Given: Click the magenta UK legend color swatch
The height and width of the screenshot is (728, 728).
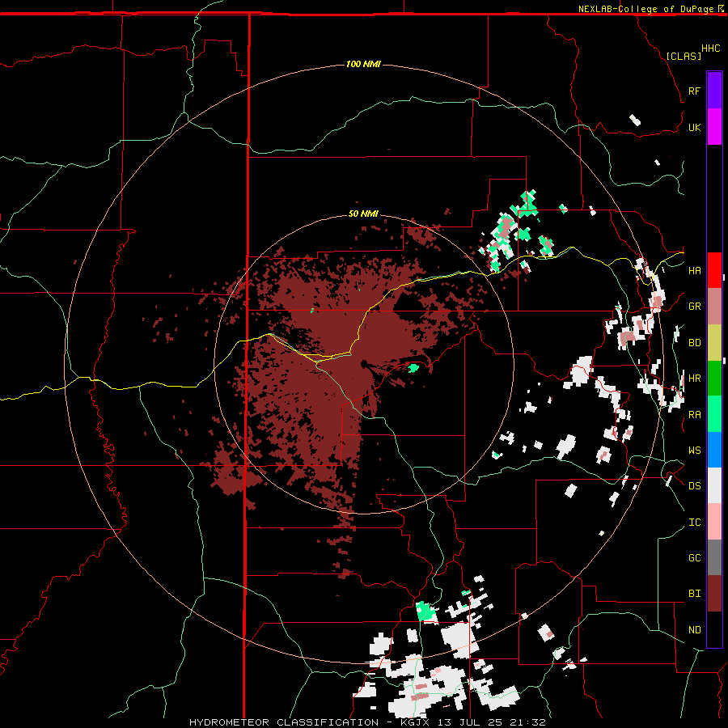Looking at the screenshot, I should click(714, 127).
